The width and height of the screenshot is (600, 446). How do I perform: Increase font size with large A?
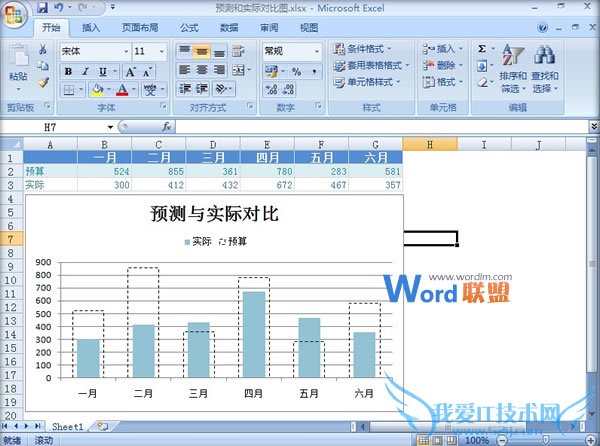pos(130,72)
